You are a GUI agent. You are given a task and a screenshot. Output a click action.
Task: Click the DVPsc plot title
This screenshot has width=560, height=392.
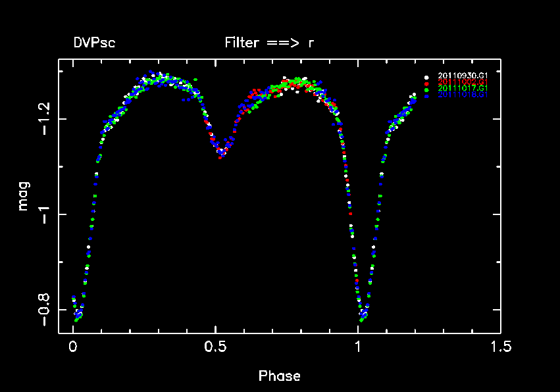95,43
